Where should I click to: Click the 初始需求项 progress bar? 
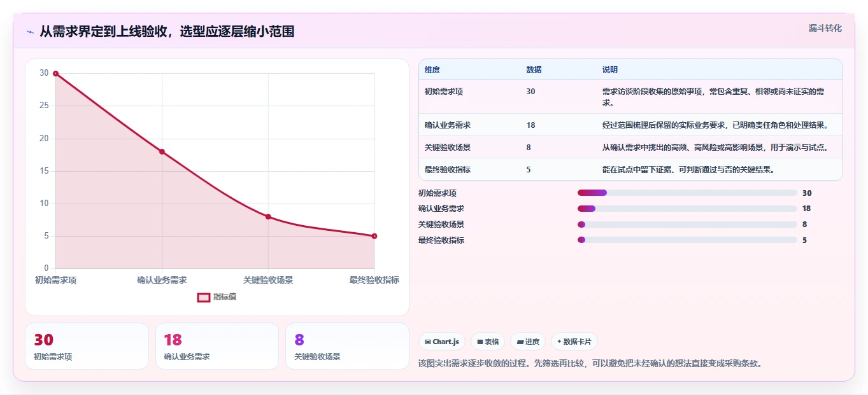click(687, 193)
